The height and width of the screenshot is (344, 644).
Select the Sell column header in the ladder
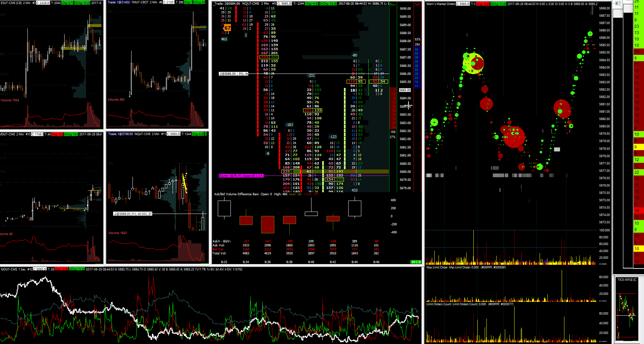[417, 4]
